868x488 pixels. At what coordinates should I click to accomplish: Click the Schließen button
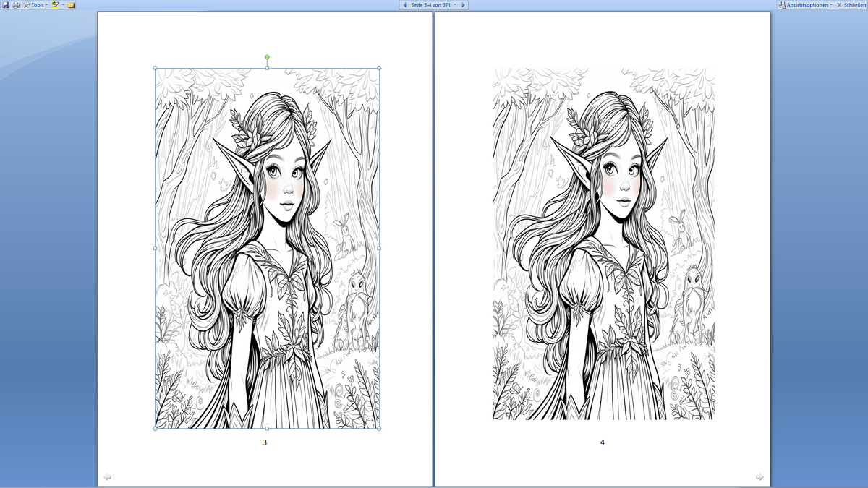tap(852, 4)
